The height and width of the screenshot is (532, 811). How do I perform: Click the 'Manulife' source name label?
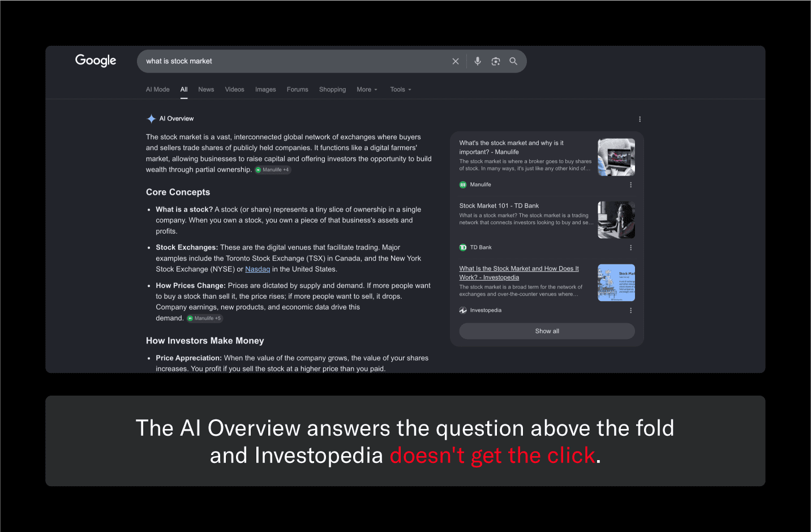(480, 185)
